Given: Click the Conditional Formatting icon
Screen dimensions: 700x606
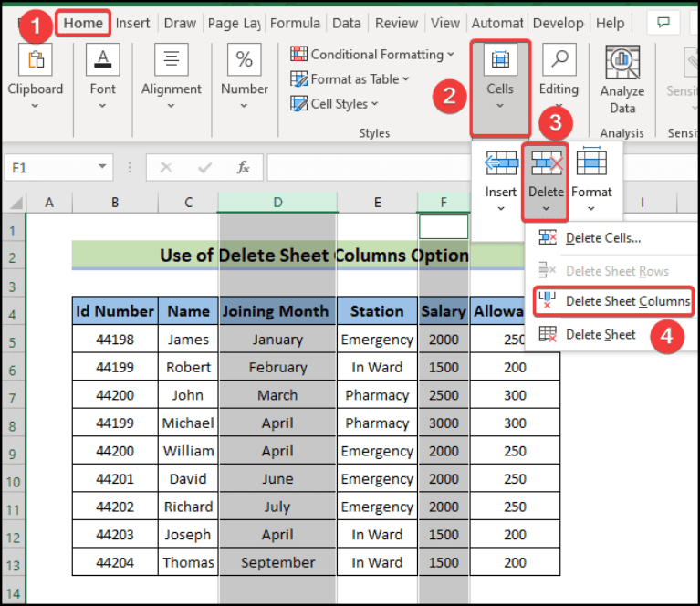Looking at the screenshot, I should click(x=298, y=54).
